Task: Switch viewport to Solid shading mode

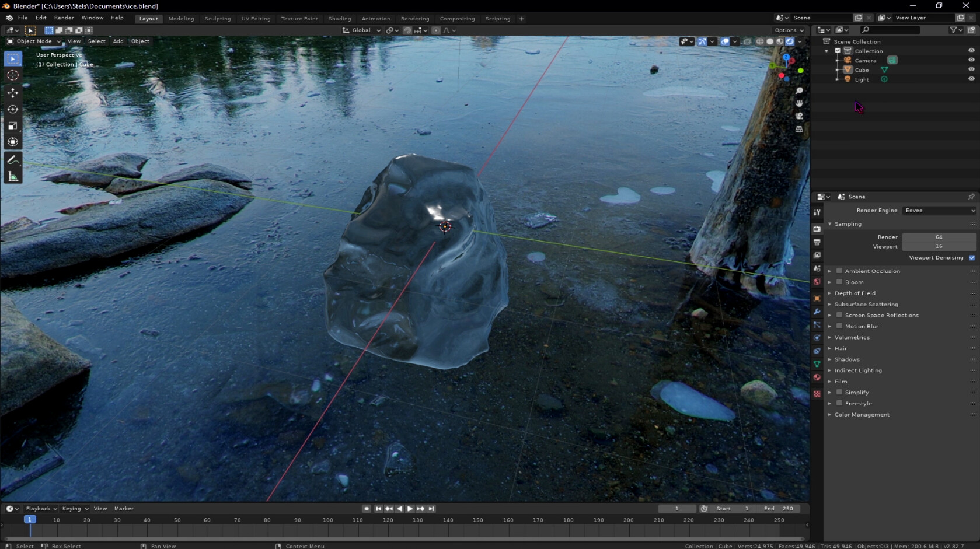Action: pos(769,41)
